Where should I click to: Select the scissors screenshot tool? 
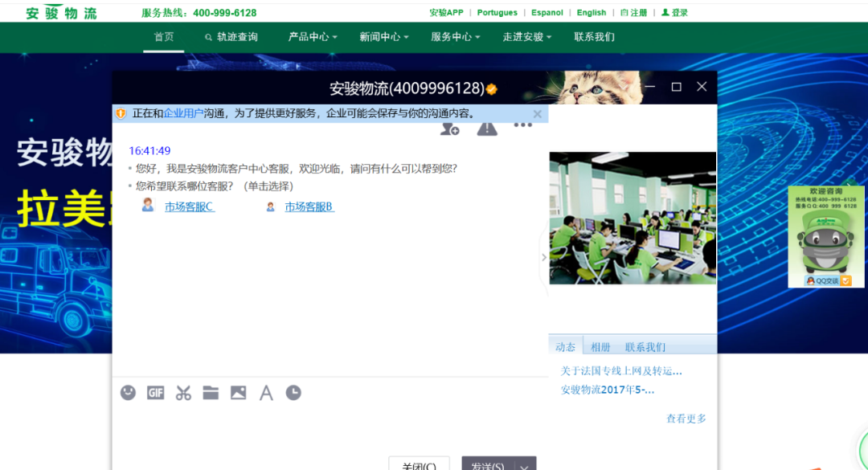click(183, 393)
